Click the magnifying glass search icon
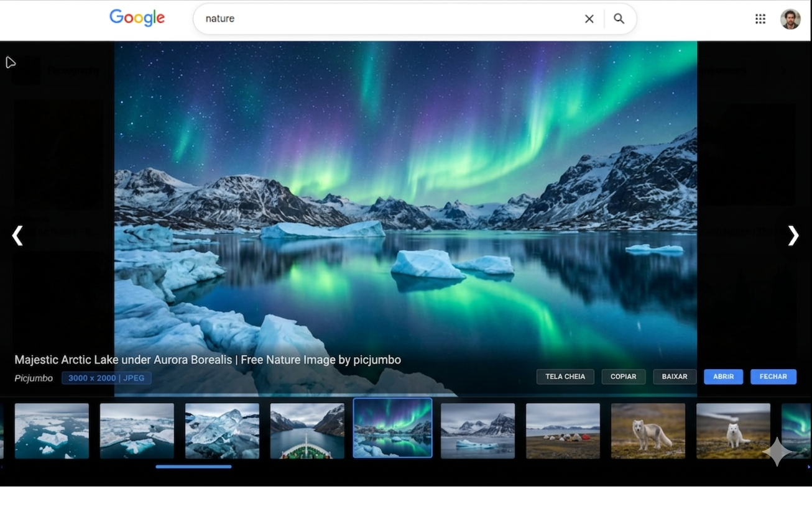This screenshot has width=812, height=507. [x=619, y=19]
